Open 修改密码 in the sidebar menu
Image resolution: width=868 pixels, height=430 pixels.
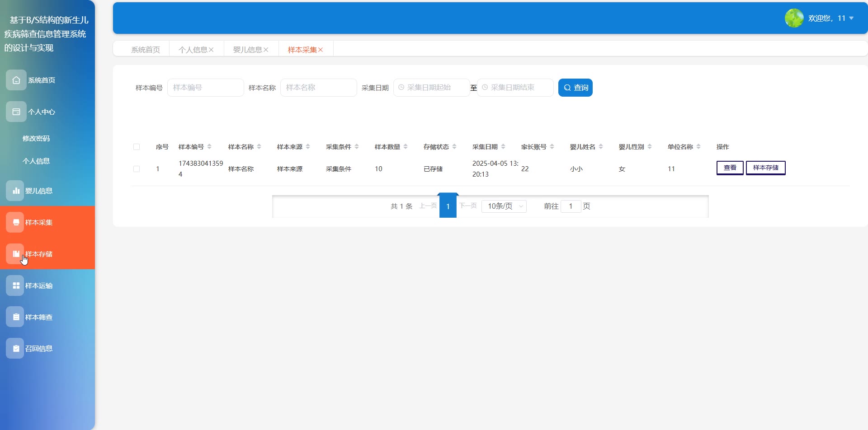pyautogui.click(x=36, y=138)
